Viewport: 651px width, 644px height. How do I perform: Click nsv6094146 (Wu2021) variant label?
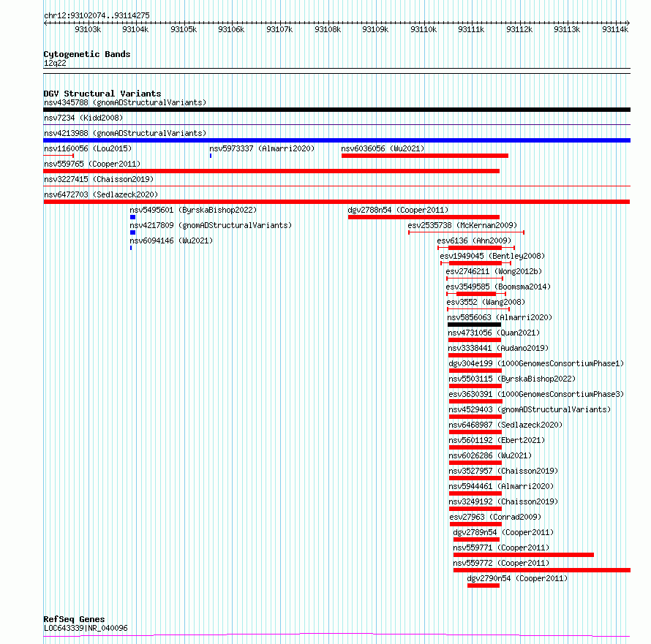(171, 240)
